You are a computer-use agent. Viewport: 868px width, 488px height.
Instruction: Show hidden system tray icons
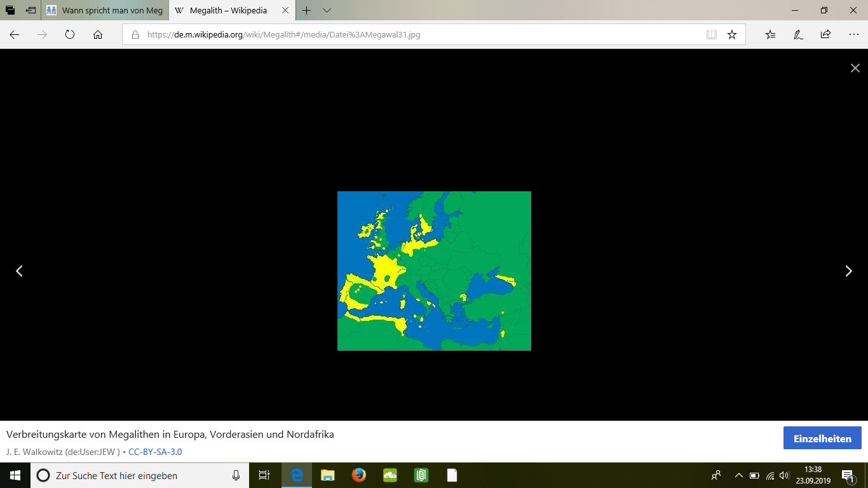tap(738, 475)
